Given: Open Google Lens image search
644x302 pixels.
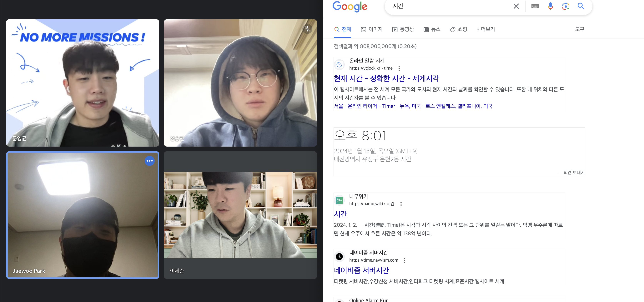Looking at the screenshot, I should [566, 6].
